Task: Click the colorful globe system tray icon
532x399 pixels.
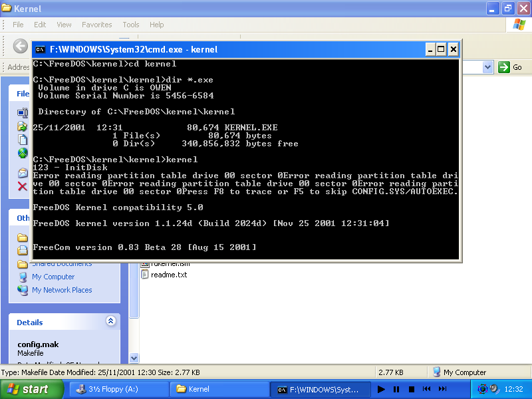Action: click(483, 389)
